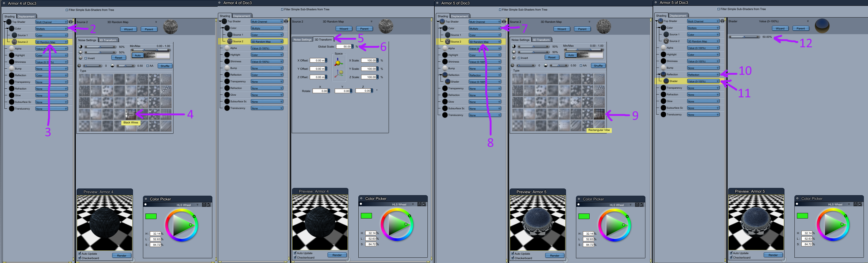Enable Filter Simple Sub-Shaders checkbox, Armor 4 Noise window

coord(67,10)
